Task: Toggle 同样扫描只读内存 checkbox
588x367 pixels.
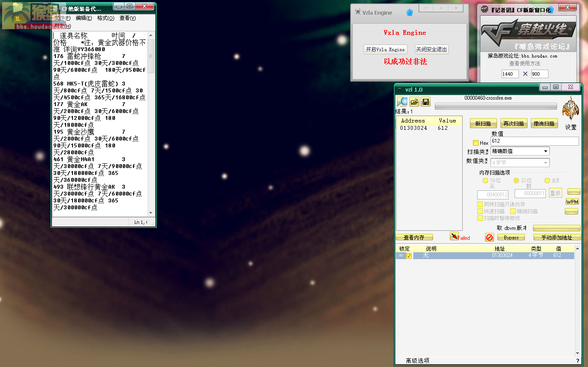Action: [x=480, y=205]
